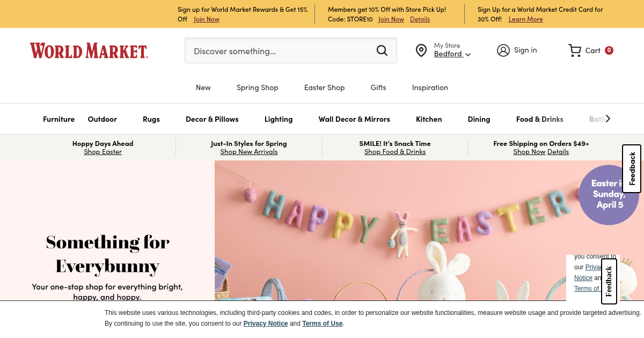The height and width of the screenshot is (338, 644).
Task: Click Join Now for World Market Rewards
Action: pyautogui.click(x=207, y=19)
